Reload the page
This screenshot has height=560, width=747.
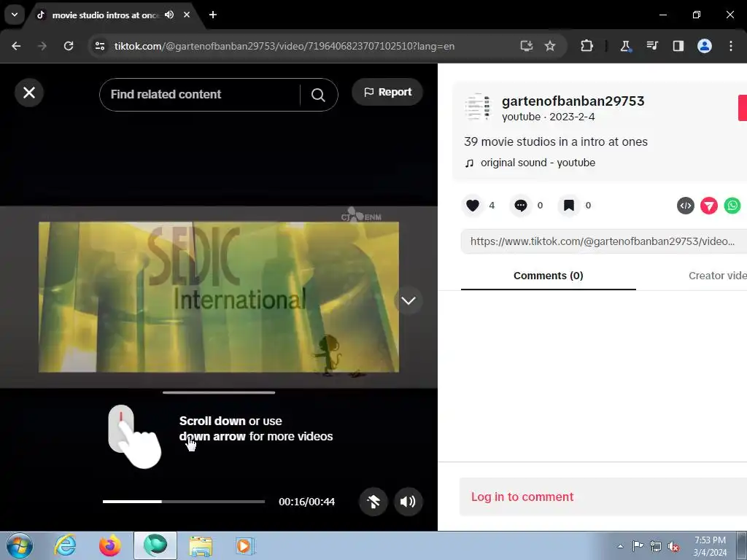(x=69, y=46)
